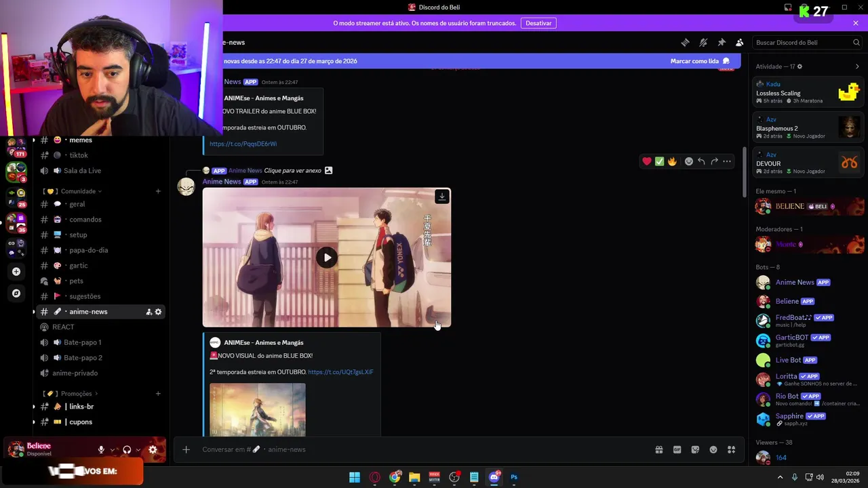Click Clique para ver anexo reply preview
Viewport: 868px width, 488px height.
pyautogui.click(x=292, y=171)
